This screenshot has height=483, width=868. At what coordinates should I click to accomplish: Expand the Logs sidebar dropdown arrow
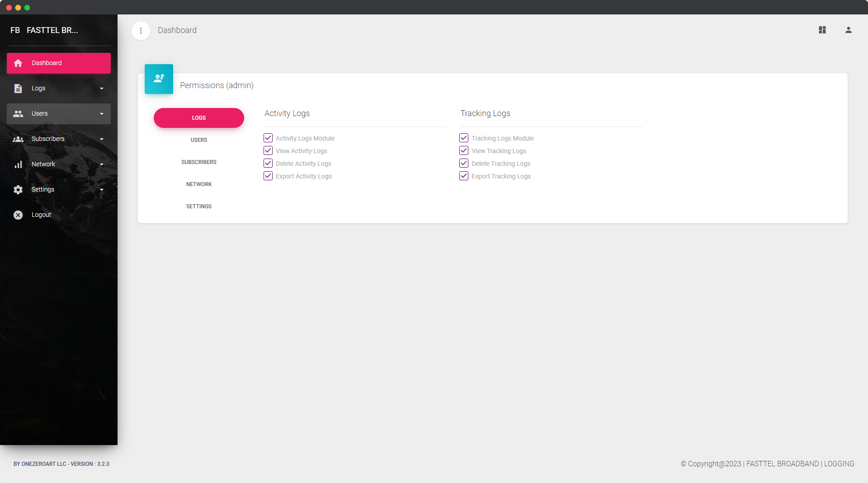click(x=102, y=89)
